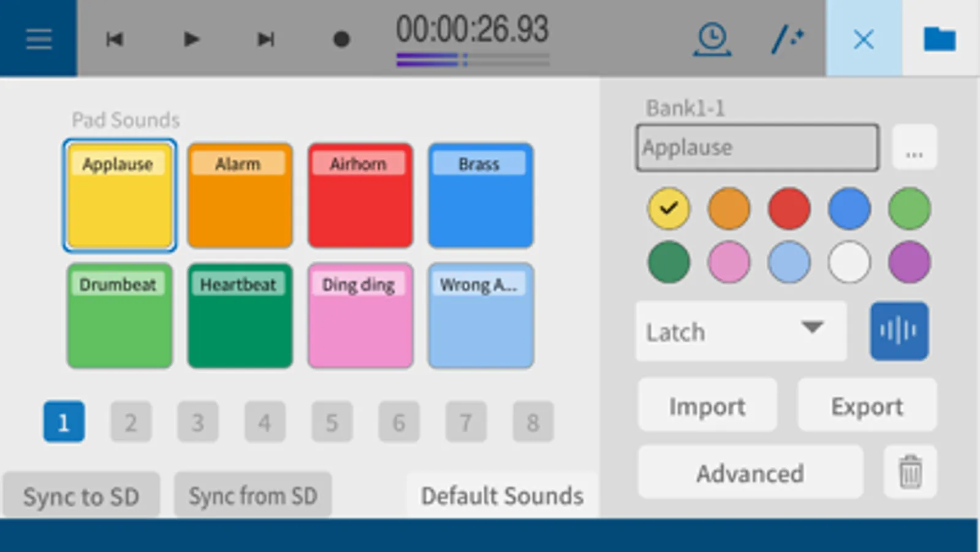Open the clock timer icon
The width and height of the screenshot is (980, 552).
coord(712,40)
